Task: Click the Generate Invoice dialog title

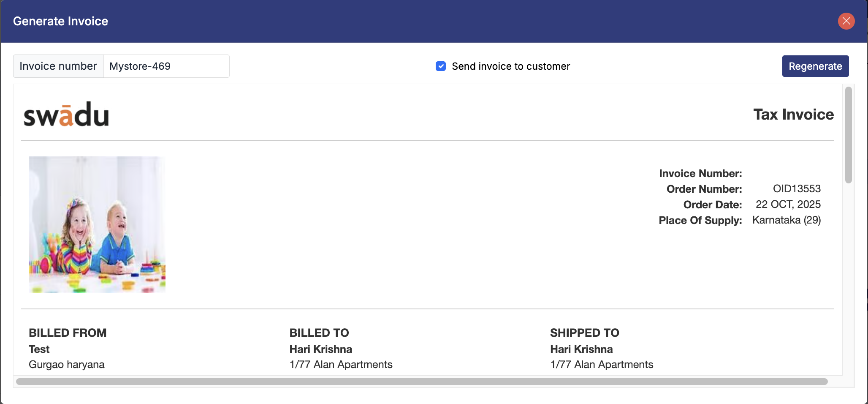Action: (60, 21)
